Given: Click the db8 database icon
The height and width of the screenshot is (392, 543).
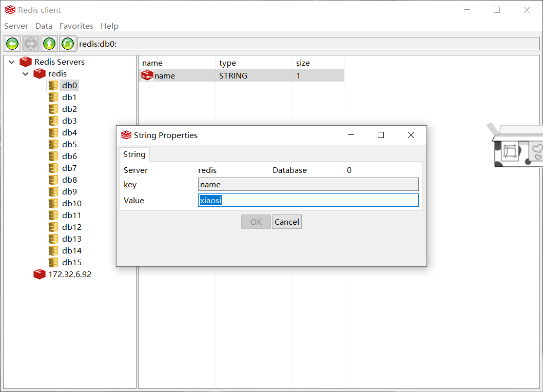Looking at the screenshot, I should pyautogui.click(x=53, y=180).
